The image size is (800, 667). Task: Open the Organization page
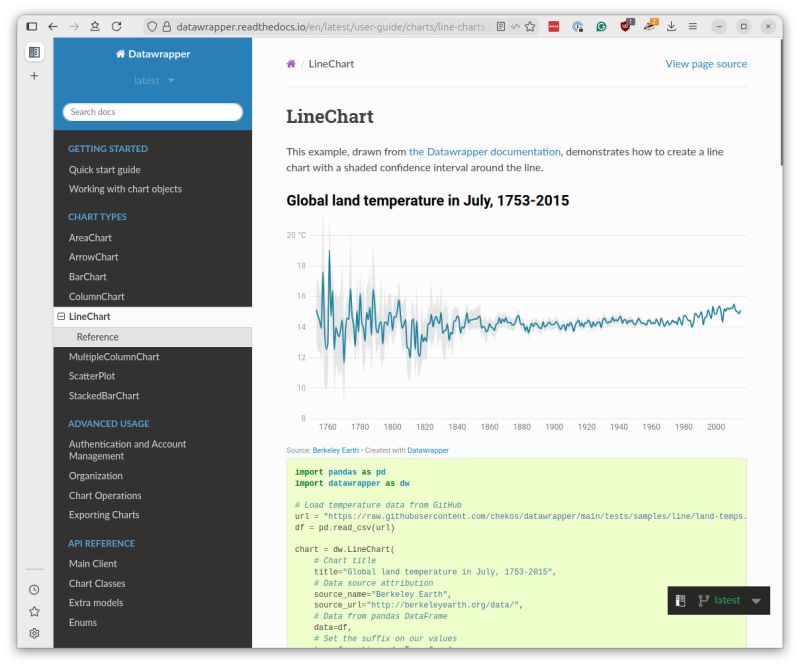point(95,476)
